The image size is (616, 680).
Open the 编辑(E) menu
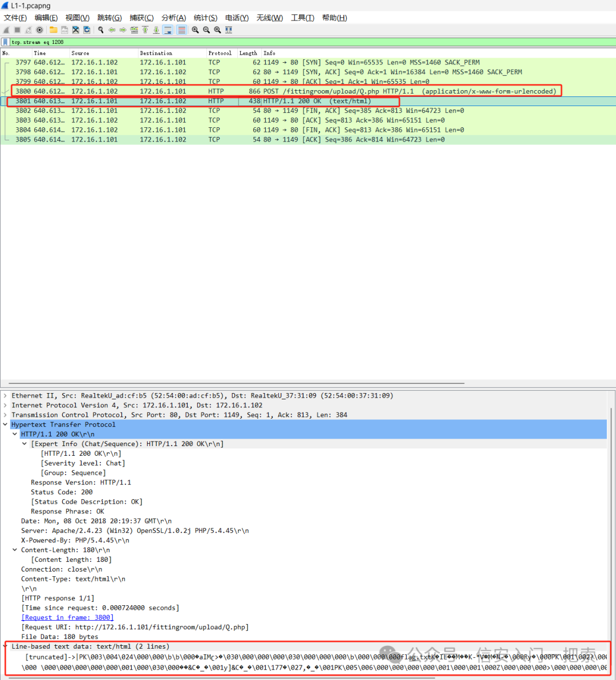pyautogui.click(x=46, y=18)
